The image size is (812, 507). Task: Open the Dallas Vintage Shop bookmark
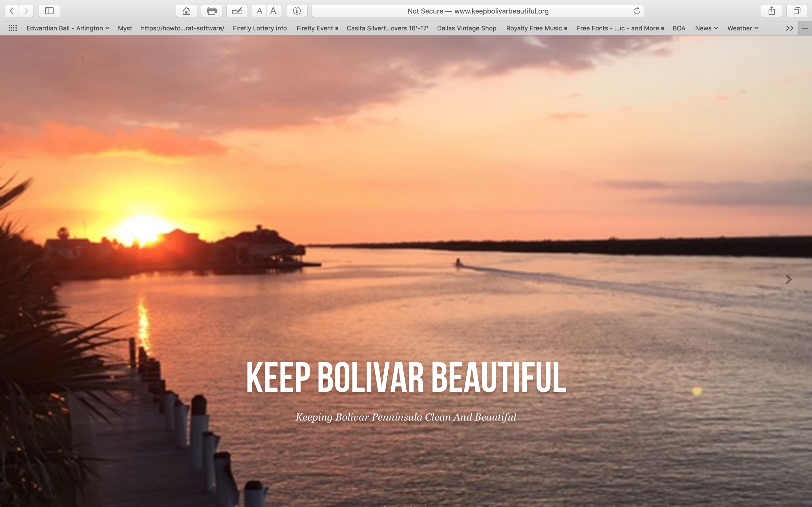pyautogui.click(x=466, y=28)
